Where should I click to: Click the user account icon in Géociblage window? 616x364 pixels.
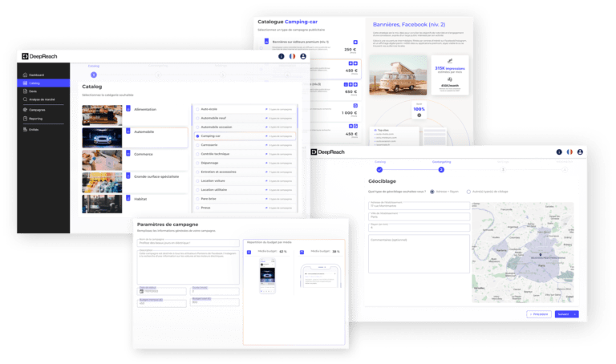pos(580,152)
